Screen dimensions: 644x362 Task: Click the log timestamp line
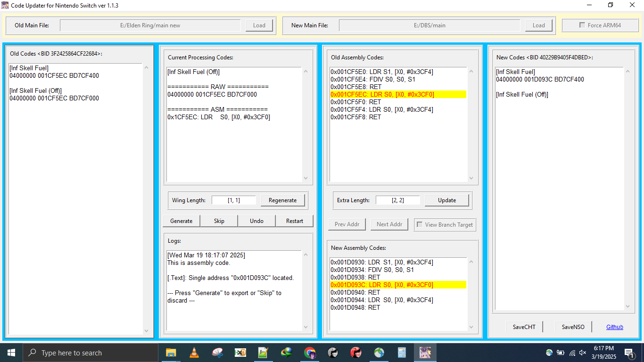(206, 255)
